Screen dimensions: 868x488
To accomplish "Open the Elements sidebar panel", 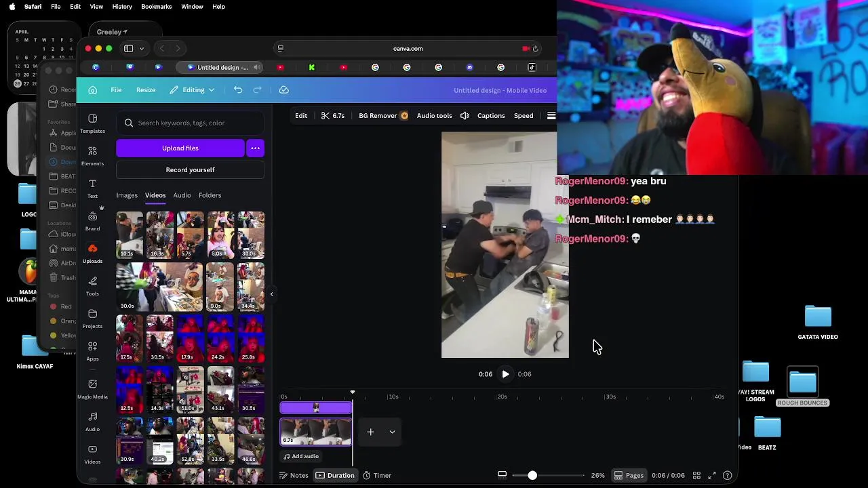I will (92, 156).
